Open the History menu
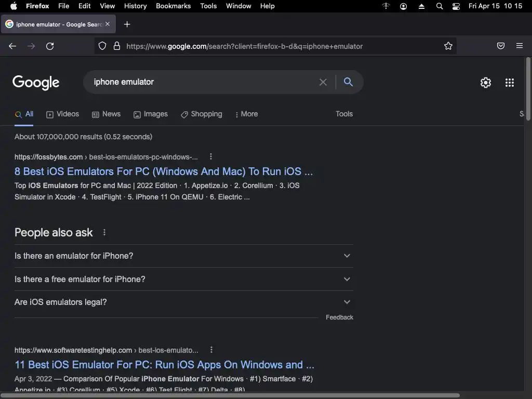532x399 pixels. pos(135,6)
